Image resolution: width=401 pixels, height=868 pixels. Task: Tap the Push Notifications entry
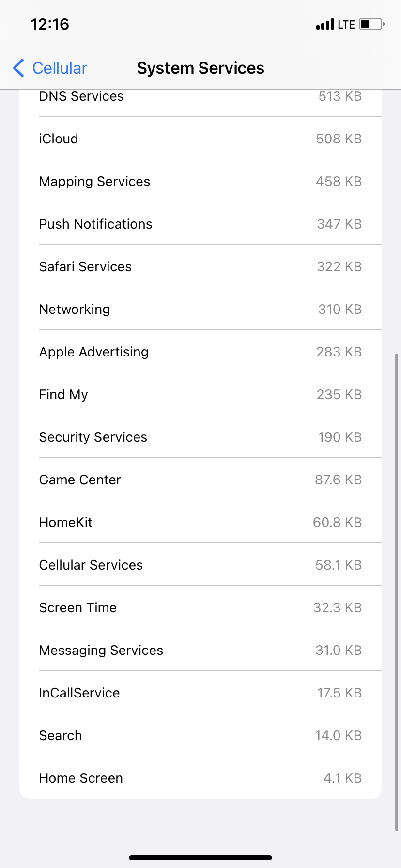(200, 224)
